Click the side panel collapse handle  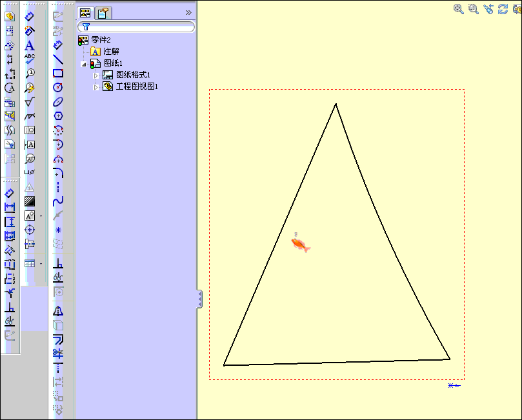coord(199,299)
